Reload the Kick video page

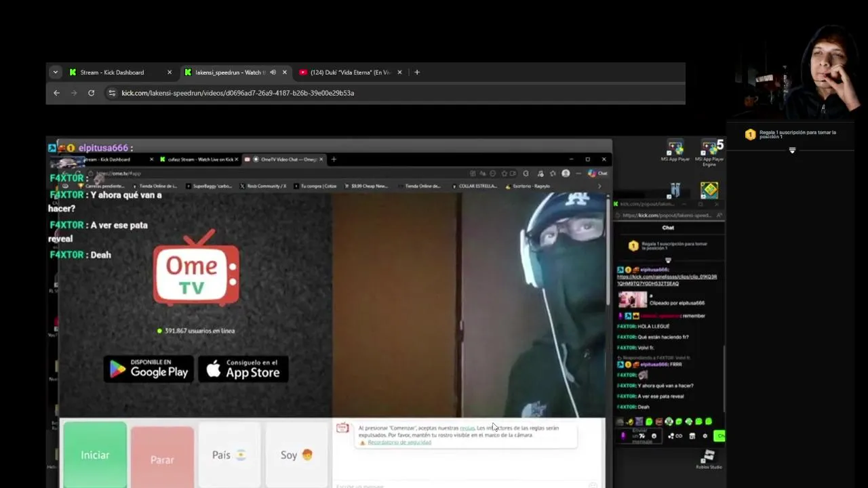[x=91, y=93]
